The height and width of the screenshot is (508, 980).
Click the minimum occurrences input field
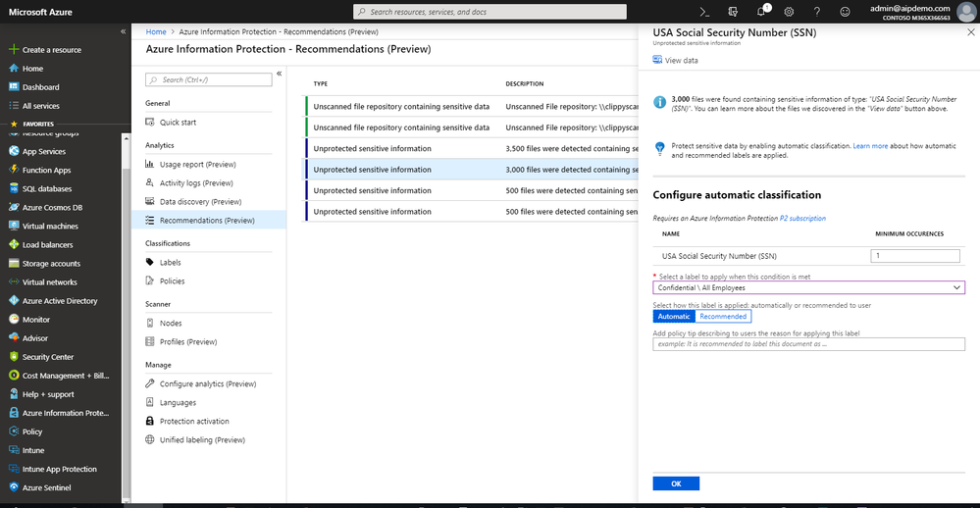(915, 256)
